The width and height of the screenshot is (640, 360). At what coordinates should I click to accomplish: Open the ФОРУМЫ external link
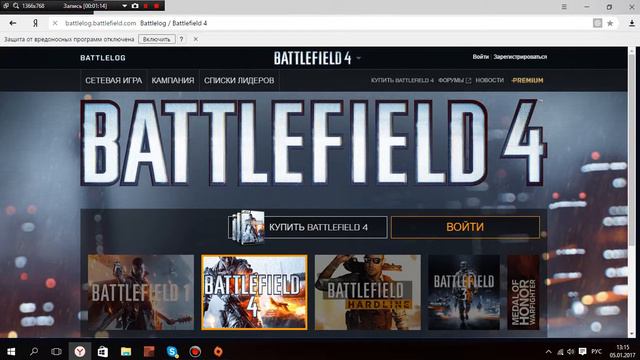[x=454, y=80]
